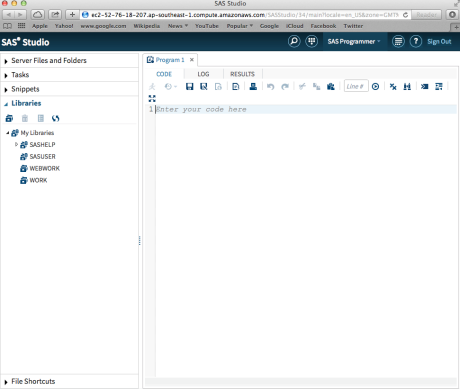This screenshot has height=389, width=460.
Task: Redo the last edit
Action: coord(285,87)
